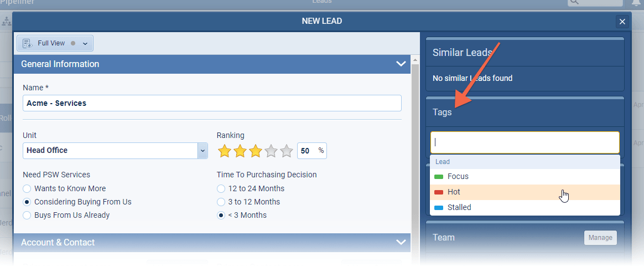This screenshot has width=644, height=266.
Task: Choose 12 to 24 Months timeframe
Action: click(x=221, y=188)
